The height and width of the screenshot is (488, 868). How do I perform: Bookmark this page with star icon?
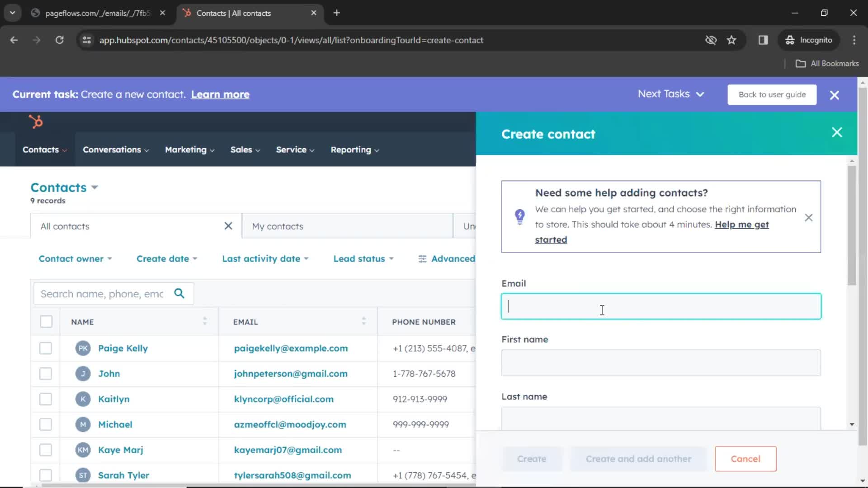(x=731, y=40)
